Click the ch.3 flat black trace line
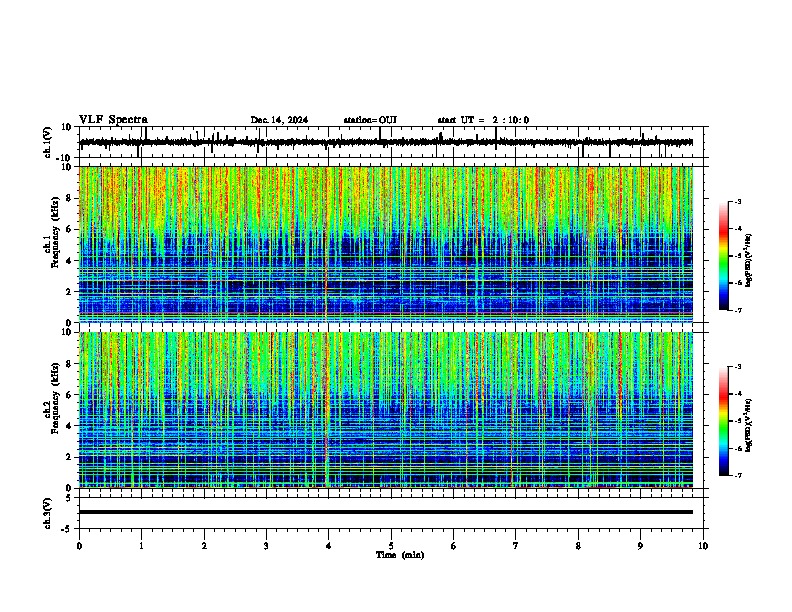792x612 pixels. point(386,512)
